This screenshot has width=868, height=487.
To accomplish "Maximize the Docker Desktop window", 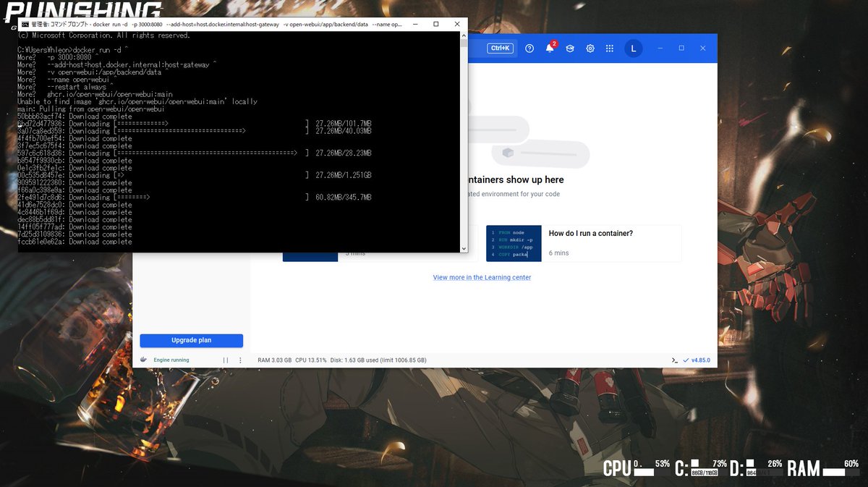I will pos(681,48).
